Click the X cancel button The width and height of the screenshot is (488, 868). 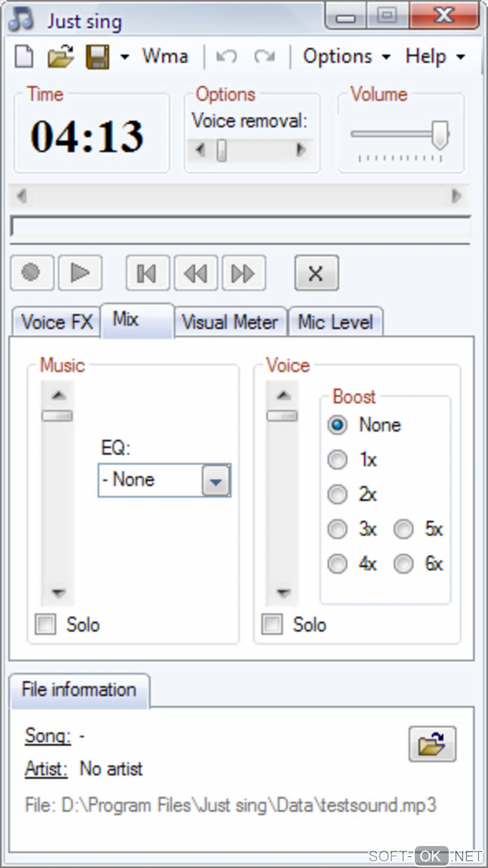316,274
